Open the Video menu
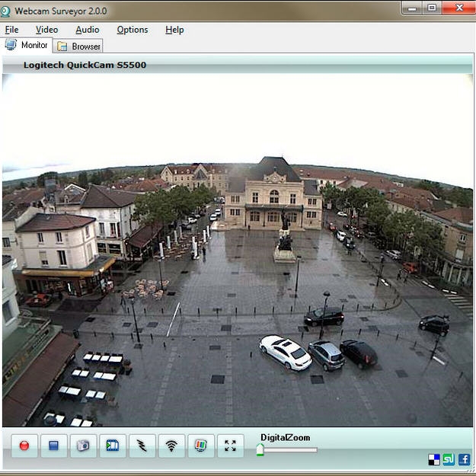 tap(46, 30)
